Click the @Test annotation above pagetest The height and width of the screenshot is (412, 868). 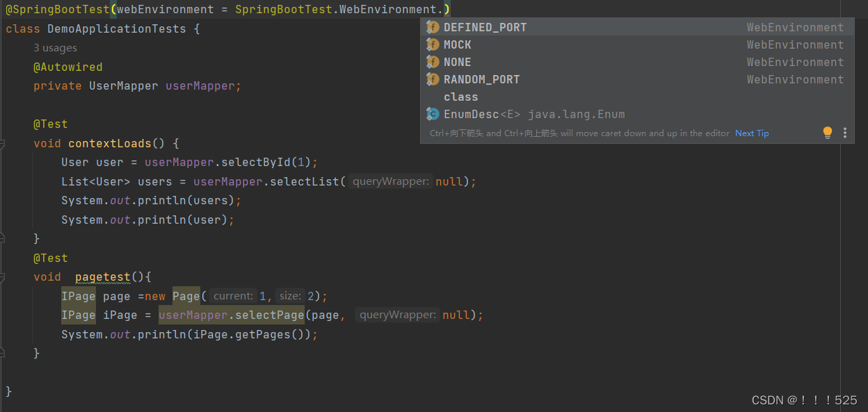pos(51,258)
